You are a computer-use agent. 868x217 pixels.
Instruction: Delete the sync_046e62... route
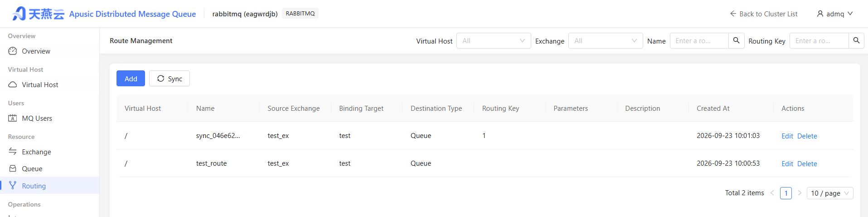pyautogui.click(x=807, y=136)
